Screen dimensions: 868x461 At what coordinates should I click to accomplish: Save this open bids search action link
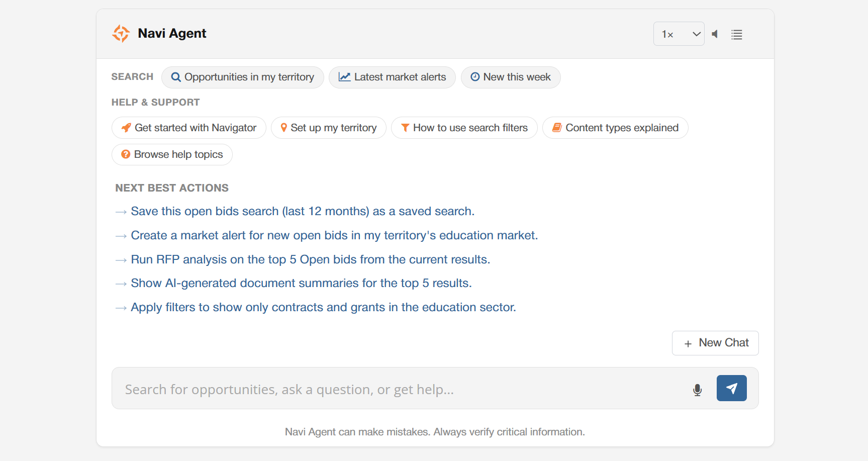pos(303,212)
